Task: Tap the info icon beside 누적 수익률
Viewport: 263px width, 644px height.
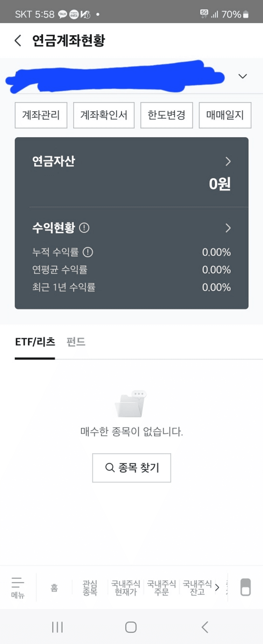Action: click(88, 252)
